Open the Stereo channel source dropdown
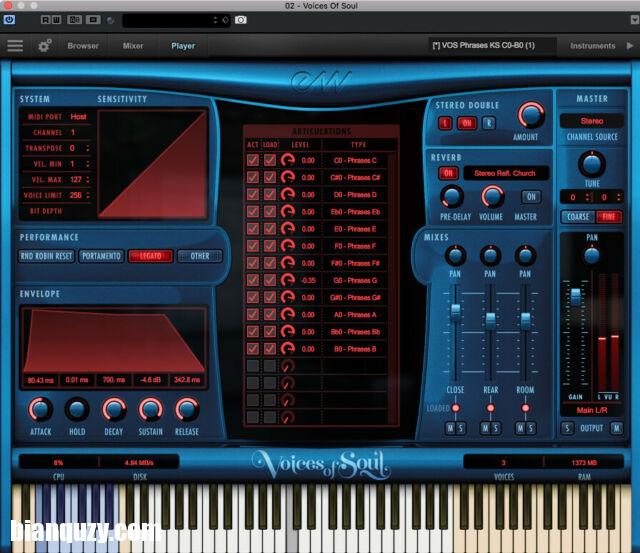 (591, 121)
